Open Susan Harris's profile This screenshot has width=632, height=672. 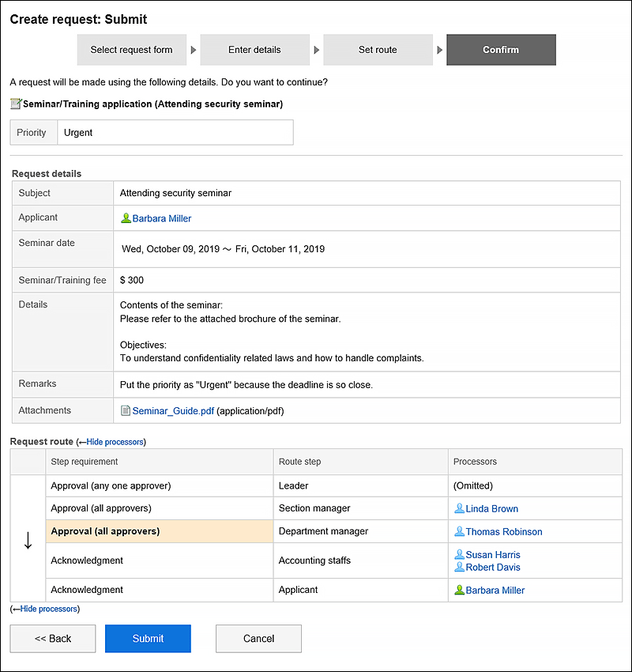point(493,555)
